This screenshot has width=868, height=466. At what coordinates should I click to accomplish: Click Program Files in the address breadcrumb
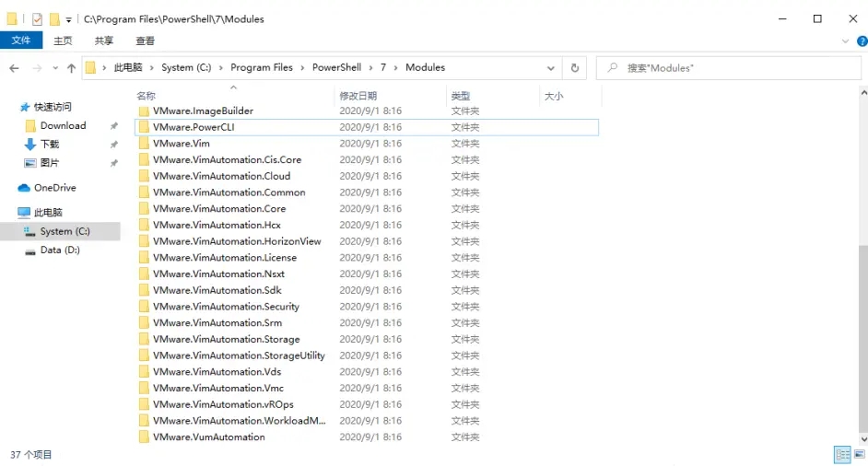pyautogui.click(x=262, y=67)
